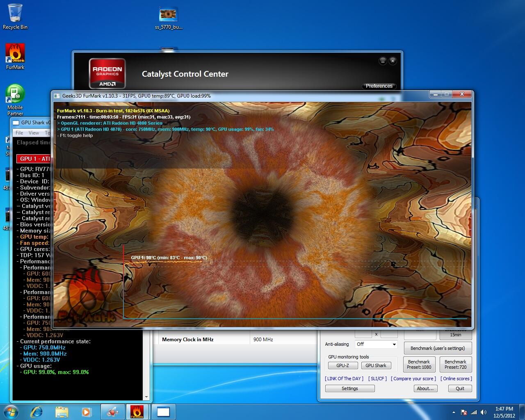Run Benchmark Preset:1080
Screen dimensions: 525x420
tap(419, 364)
